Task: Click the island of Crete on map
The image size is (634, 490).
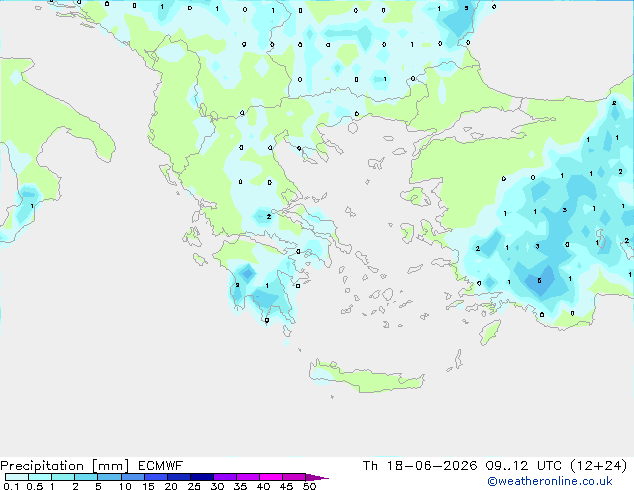Action: pyautogui.click(x=366, y=376)
